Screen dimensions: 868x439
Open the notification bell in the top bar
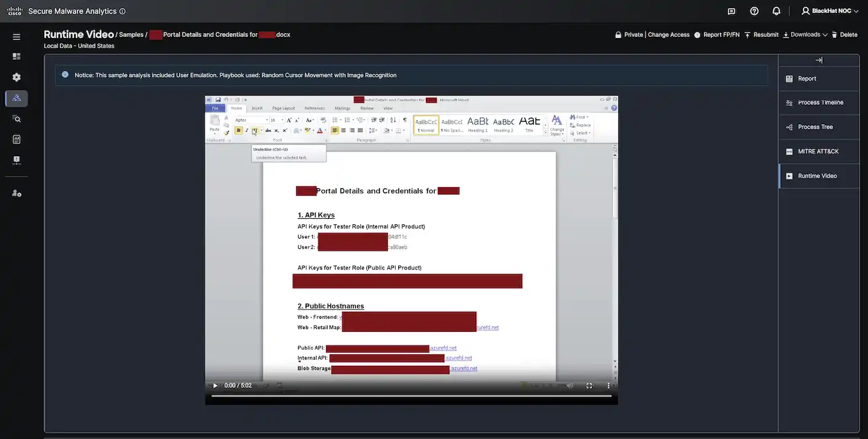coord(776,10)
